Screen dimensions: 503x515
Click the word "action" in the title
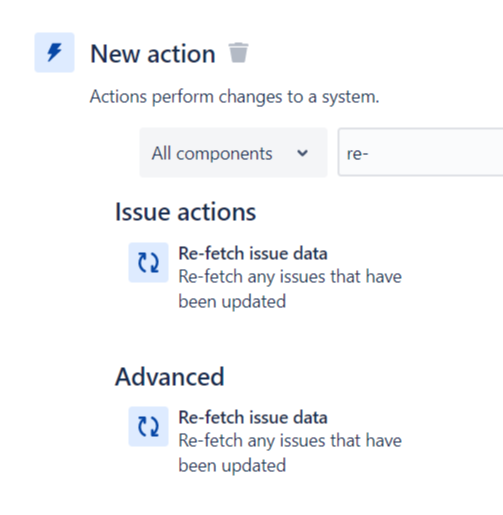[181, 54]
